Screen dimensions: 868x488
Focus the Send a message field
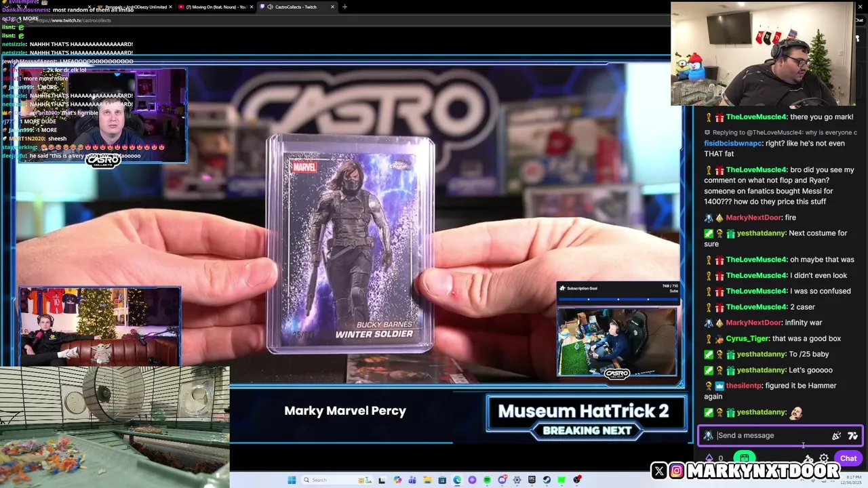click(x=773, y=436)
